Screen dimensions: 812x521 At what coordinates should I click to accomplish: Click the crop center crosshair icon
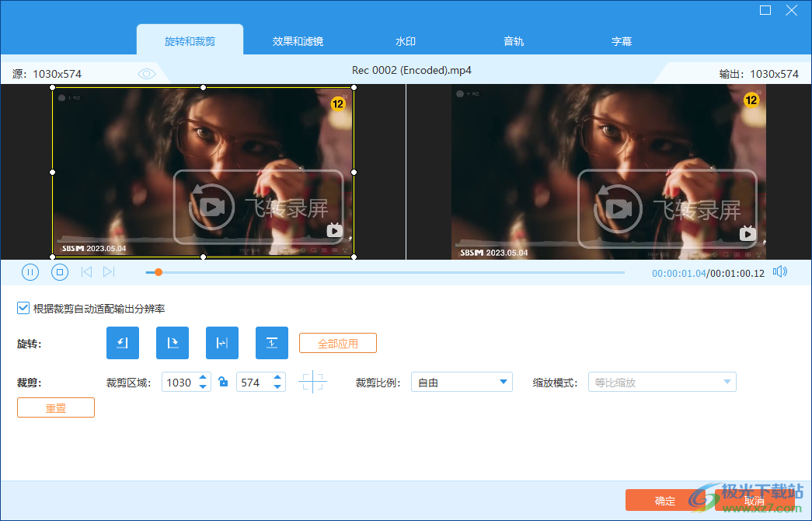313,382
